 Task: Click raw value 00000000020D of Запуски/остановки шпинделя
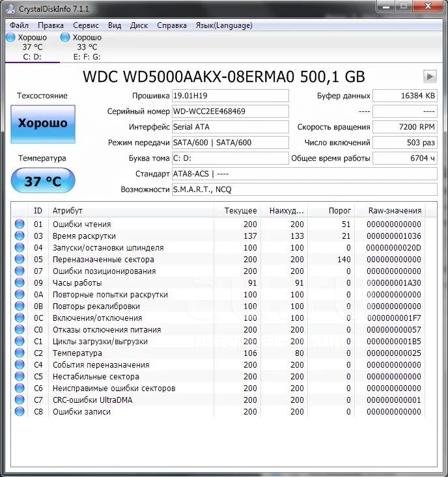393,248
